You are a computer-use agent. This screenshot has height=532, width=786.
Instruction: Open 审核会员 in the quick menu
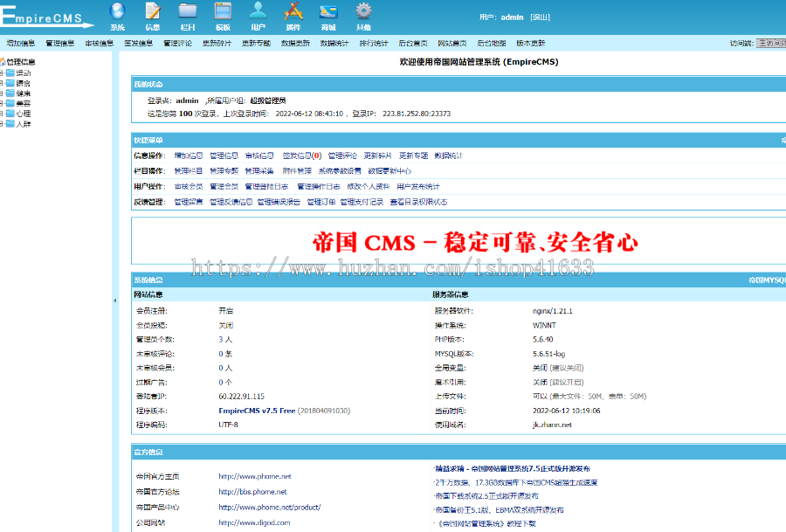(189, 187)
